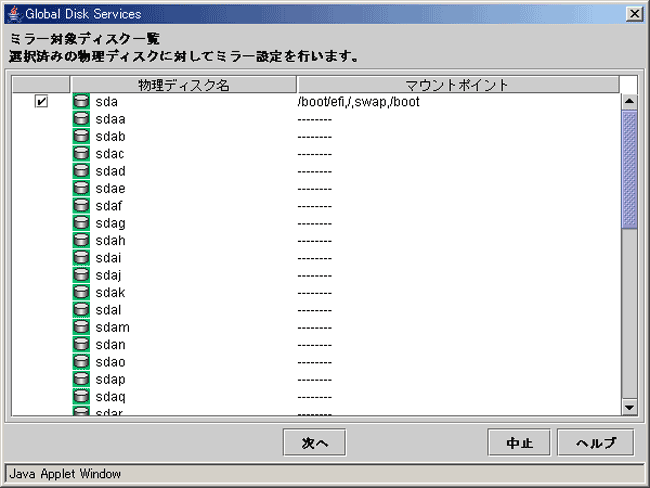Select the sdaq row name
650x488 pixels.
click(x=110, y=398)
